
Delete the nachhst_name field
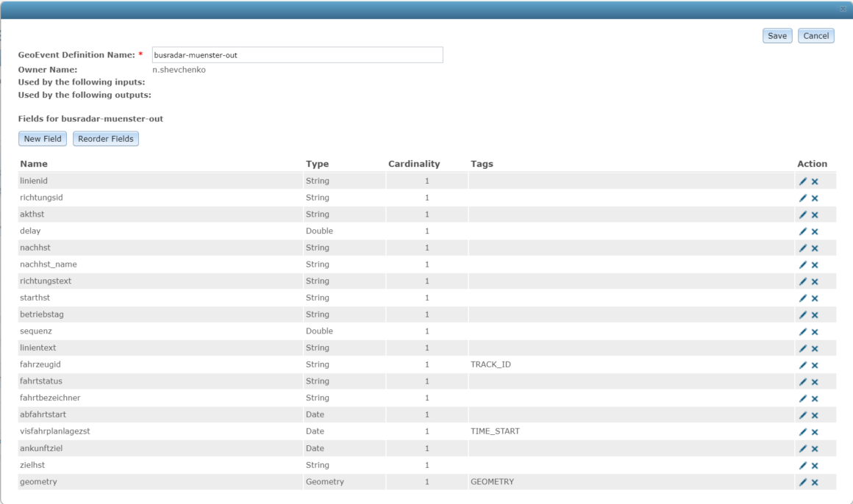[815, 265]
